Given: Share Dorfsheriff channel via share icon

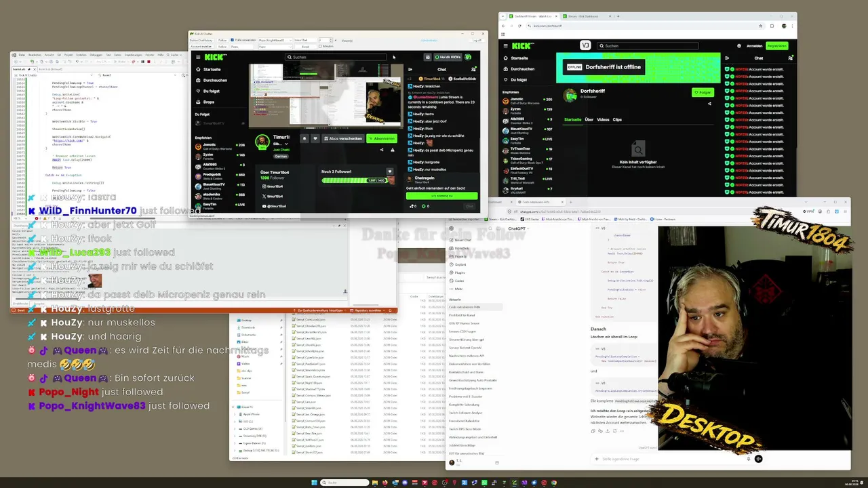Looking at the screenshot, I should 709,104.
